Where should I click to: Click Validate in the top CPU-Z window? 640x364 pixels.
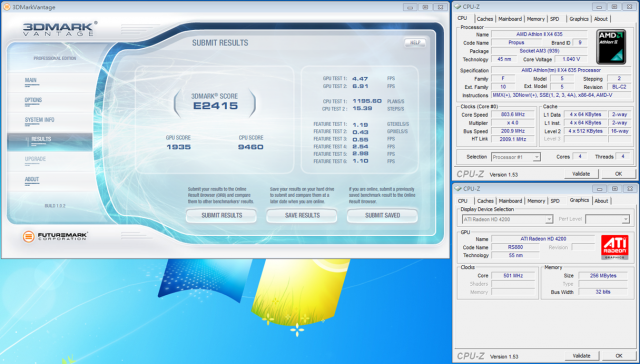tap(581, 174)
